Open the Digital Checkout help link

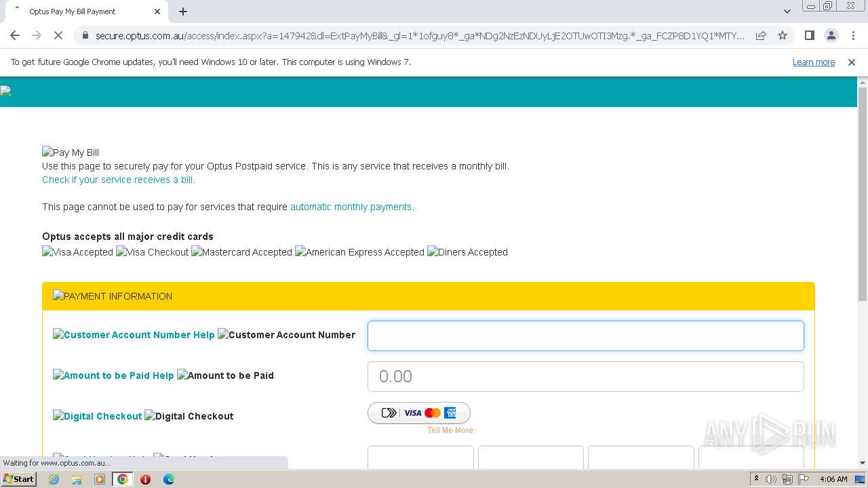click(98, 416)
